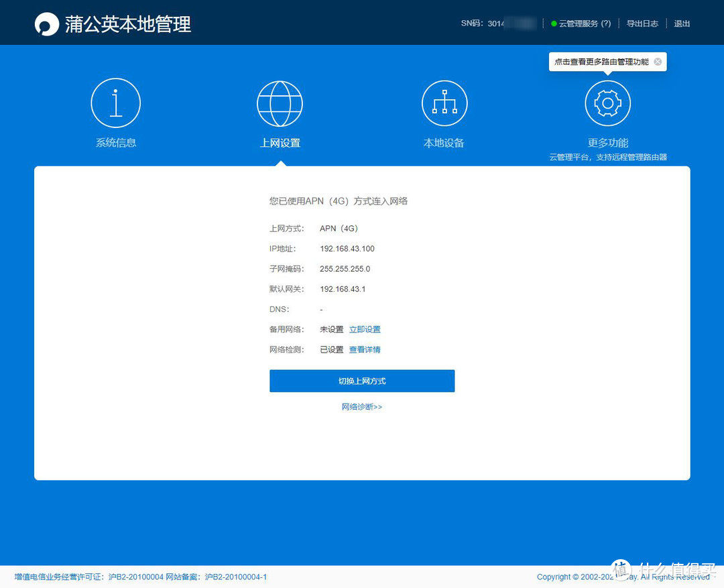Open the 系统信息 (System Info) section icon
Image resolution: width=724 pixels, height=588 pixels.
pyautogui.click(x=115, y=103)
